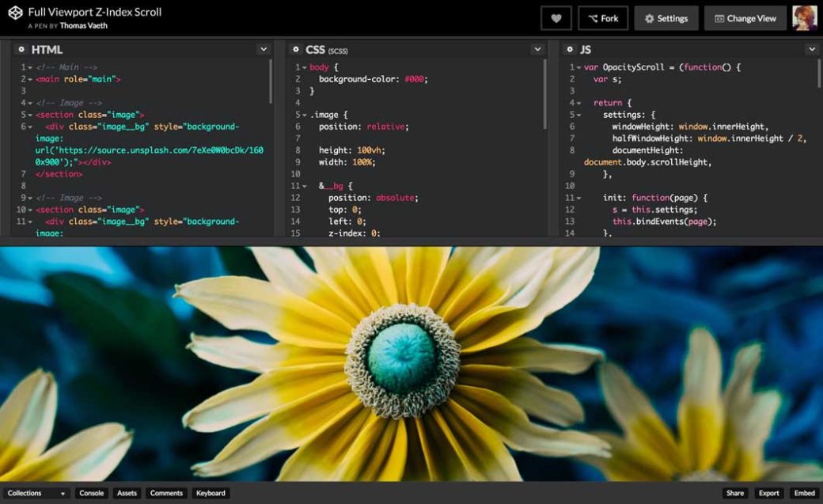Expand the HTML editor dropdown chevron
Screen dimensions: 823x504
point(264,49)
